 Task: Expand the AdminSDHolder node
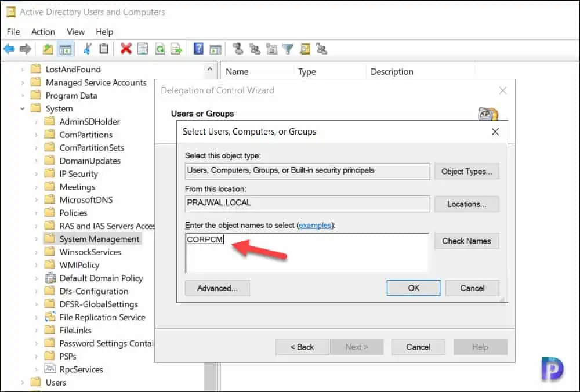pyautogui.click(x=36, y=122)
